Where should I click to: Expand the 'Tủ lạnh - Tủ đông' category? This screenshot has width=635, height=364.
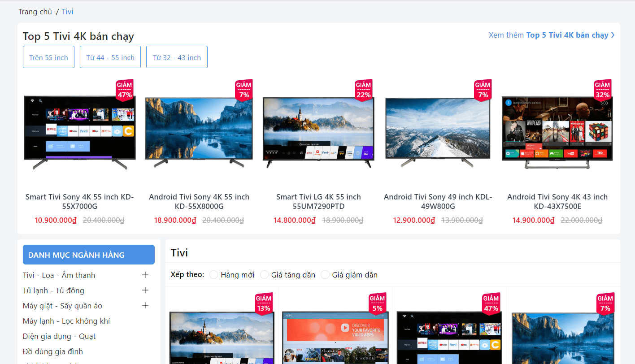[x=145, y=290]
